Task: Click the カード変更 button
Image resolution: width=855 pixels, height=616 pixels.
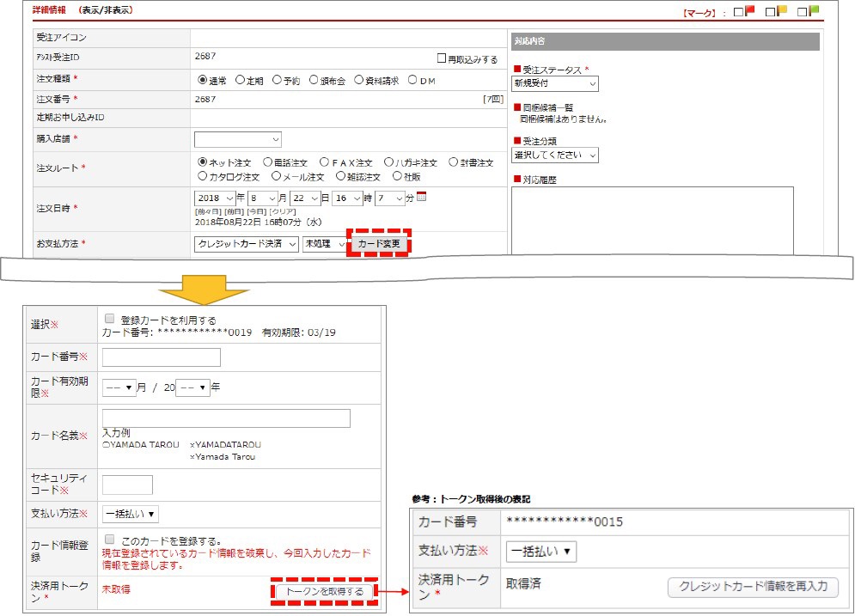Action: tap(379, 244)
